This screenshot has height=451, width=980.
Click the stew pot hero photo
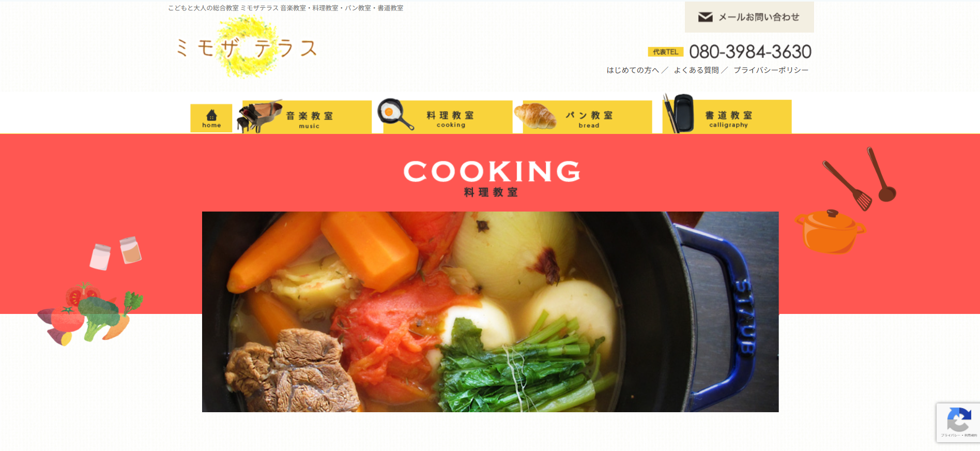[490, 312]
